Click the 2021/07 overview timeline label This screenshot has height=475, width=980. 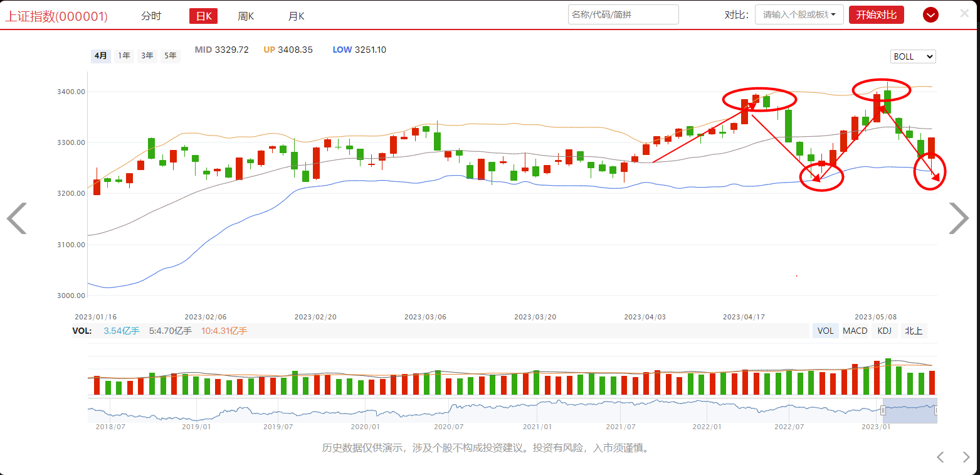click(x=620, y=427)
